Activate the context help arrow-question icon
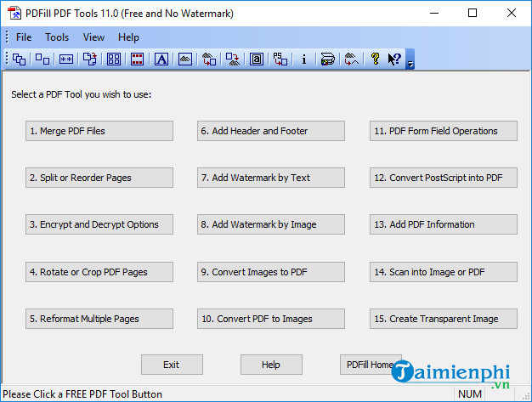Viewport: 532px width, 402px height. 394,59
